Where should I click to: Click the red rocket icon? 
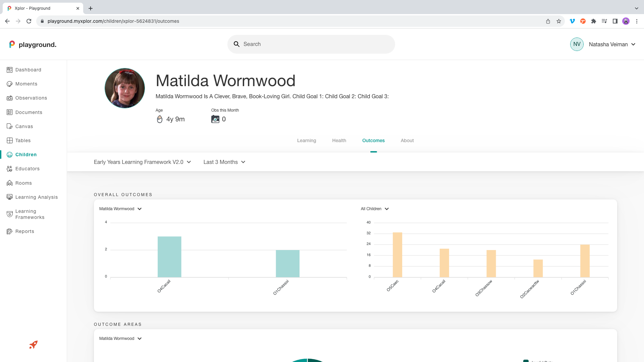[x=33, y=345]
